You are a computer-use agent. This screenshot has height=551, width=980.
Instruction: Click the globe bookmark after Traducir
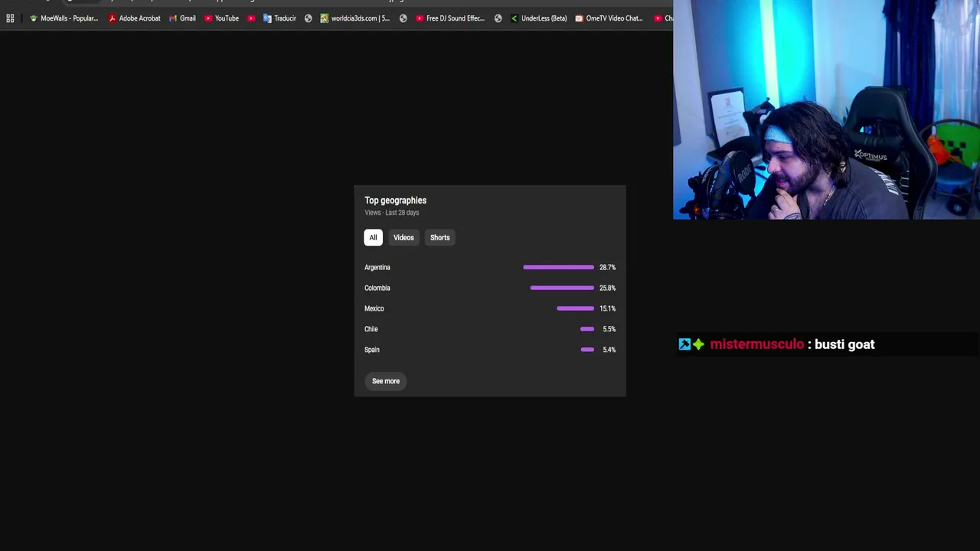tap(308, 18)
